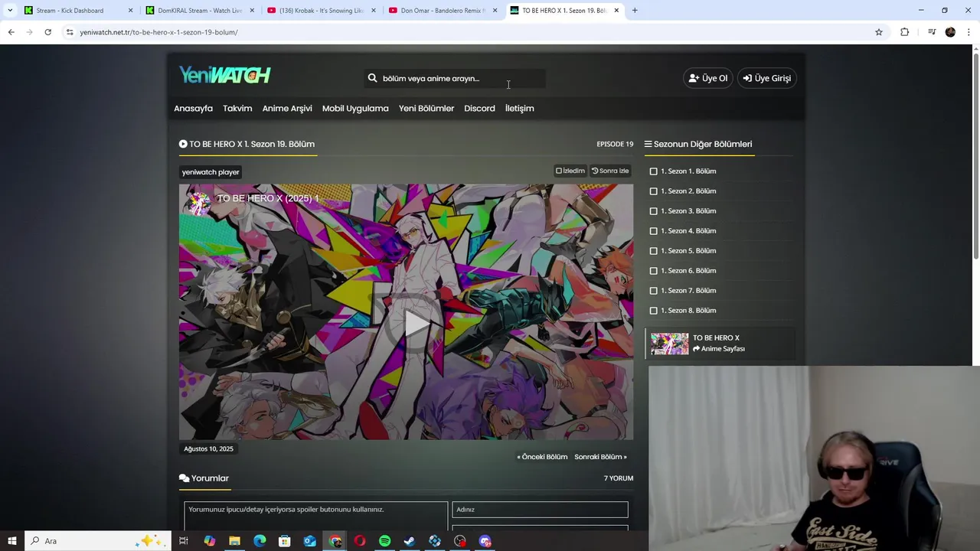
Task: Open Opera browser from the taskbar
Action: tap(360, 541)
